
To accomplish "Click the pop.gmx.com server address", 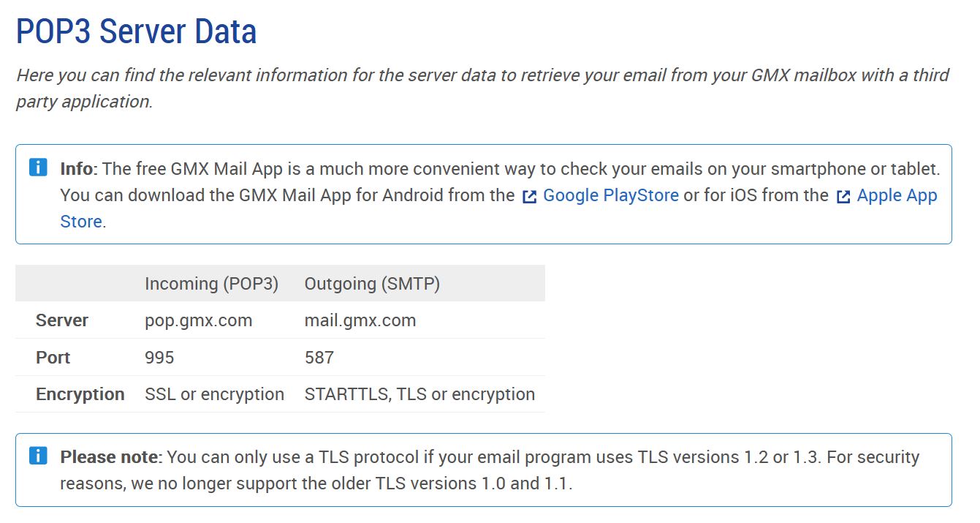I will tap(198, 320).
